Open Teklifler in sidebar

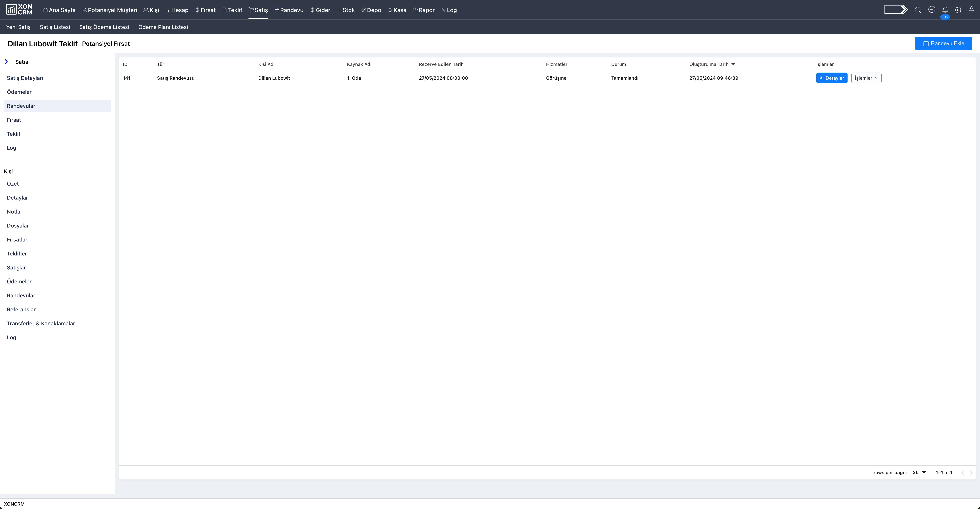tap(17, 254)
